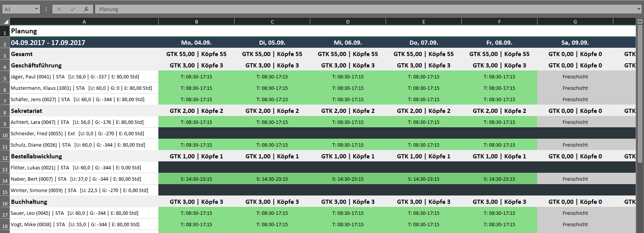
Task: Select column A header
Action: 84,22
